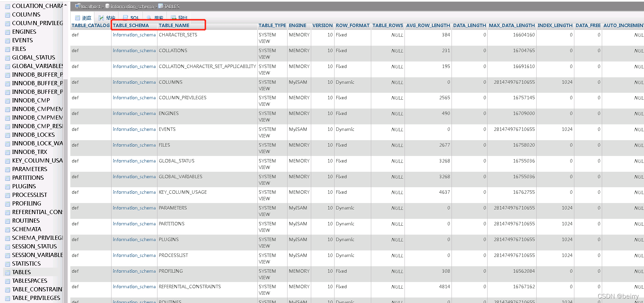The height and width of the screenshot is (303, 644).
Task: Open the 浏览 (Browse) tab
Action: (x=83, y=18)
